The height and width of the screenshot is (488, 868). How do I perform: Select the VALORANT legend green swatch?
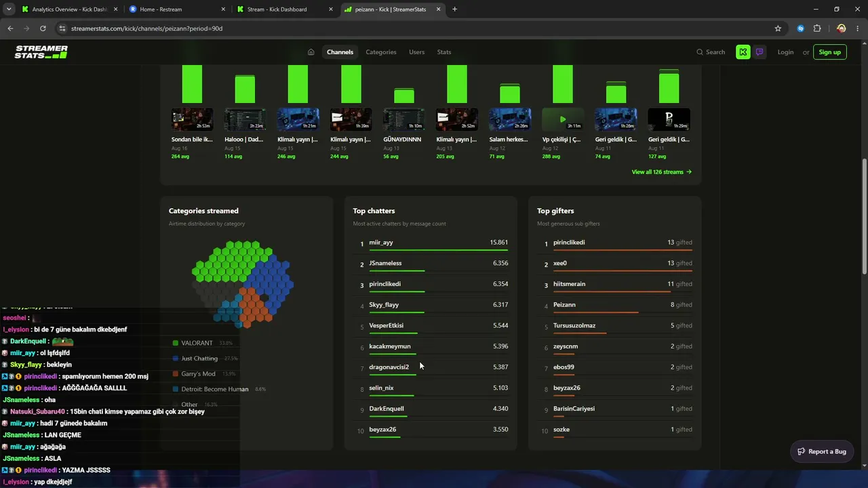pos(176,343)
